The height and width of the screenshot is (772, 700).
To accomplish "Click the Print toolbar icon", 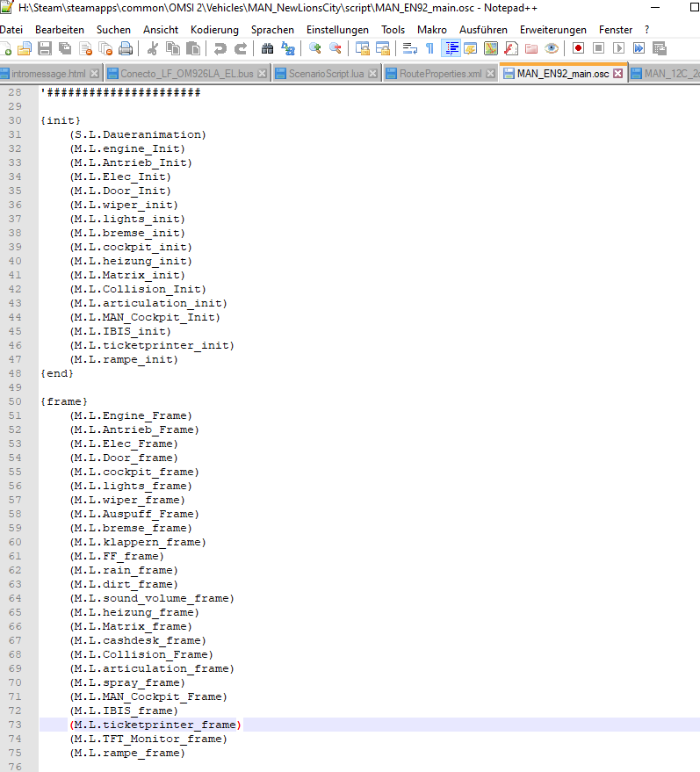I will click(126, 48).
